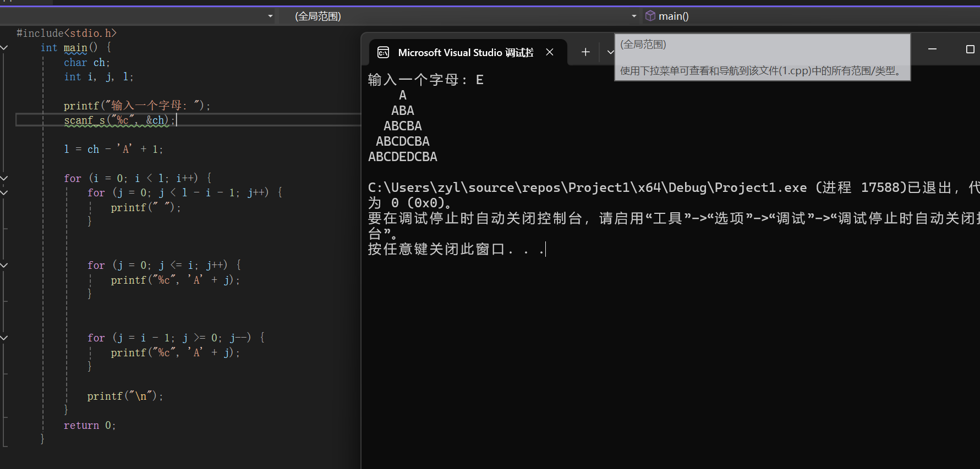Click the printf("\n") line
The height and width of the screenshot is (469, 980).
click(125, 396)
